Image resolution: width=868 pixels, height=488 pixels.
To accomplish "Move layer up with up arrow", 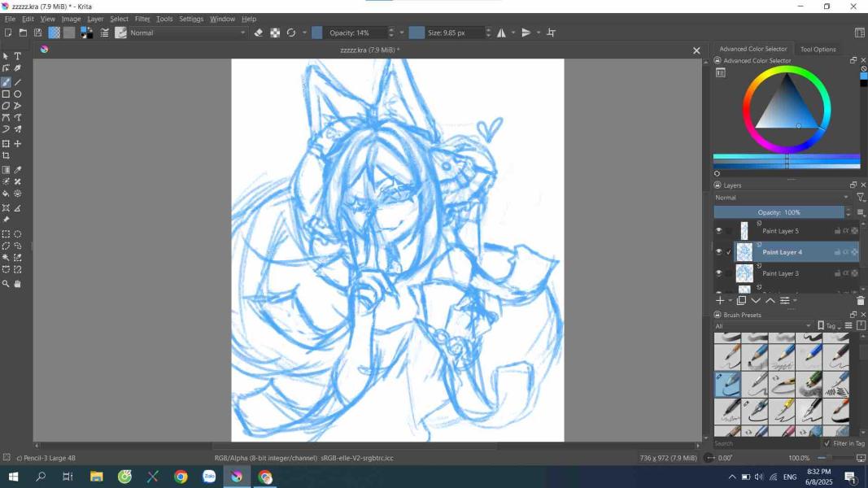I will (770, 300).
